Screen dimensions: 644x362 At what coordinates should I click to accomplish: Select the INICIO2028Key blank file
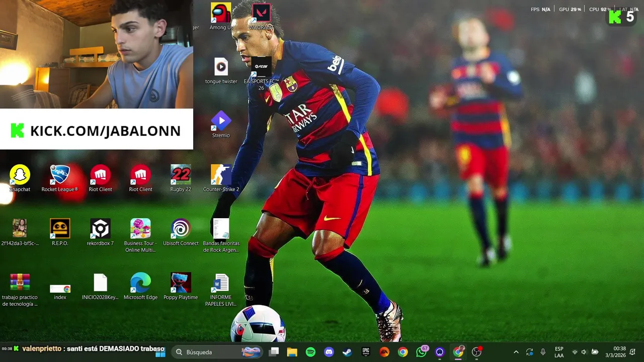(100, 287)
